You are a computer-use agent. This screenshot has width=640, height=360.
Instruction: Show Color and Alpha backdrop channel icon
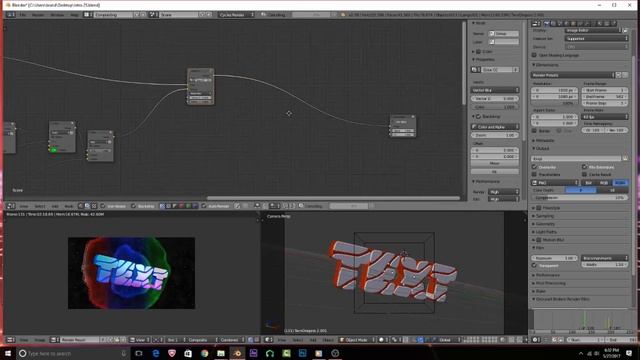pyautogui.click(x=162, y=206)
